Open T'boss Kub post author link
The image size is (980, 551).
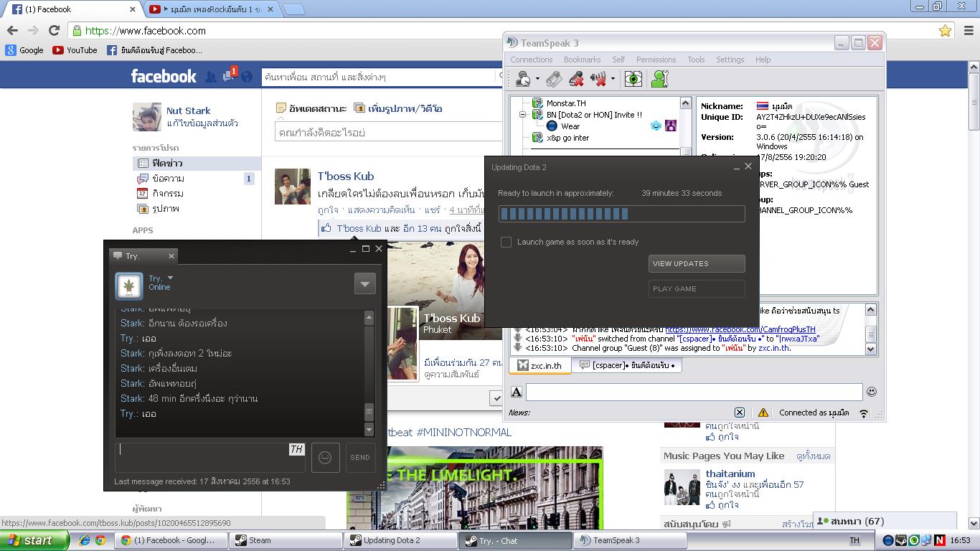[346, 176]
